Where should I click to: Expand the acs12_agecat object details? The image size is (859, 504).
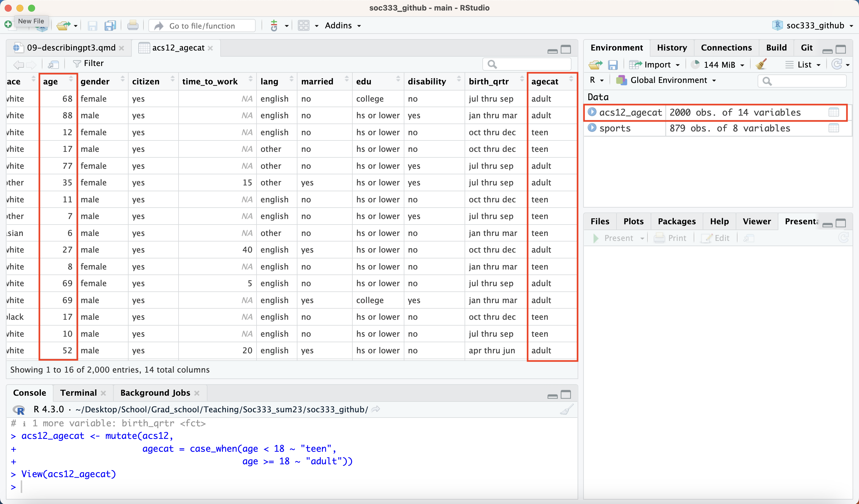point(592,112)
